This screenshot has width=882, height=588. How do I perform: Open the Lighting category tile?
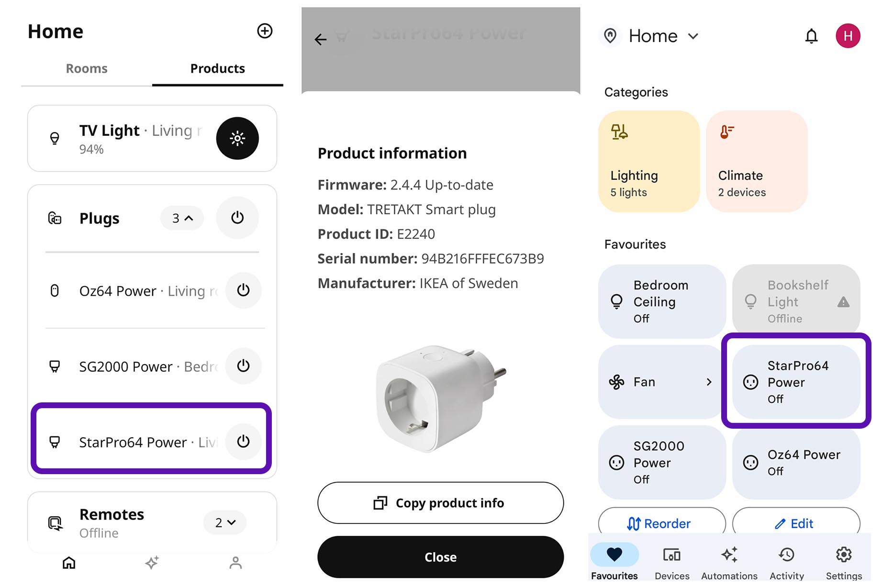coord(648,162)
